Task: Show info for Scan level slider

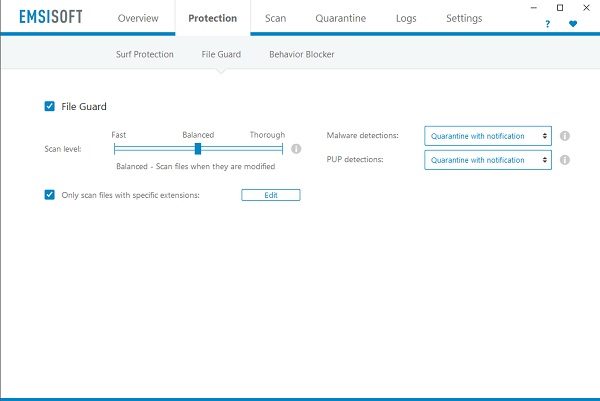Action: pyautogui.click(x=296, y=149)
